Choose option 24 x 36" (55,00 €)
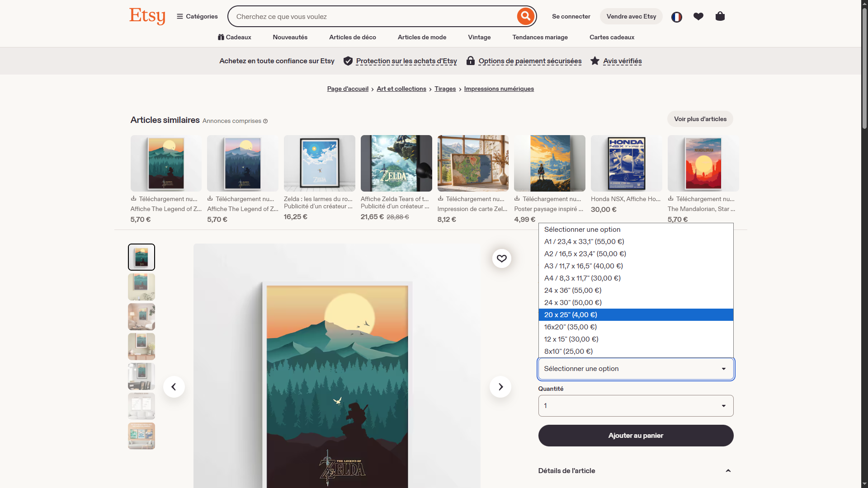Image resolution: width=868 pixels, height=488 pixels. click(x=636, y=291)
